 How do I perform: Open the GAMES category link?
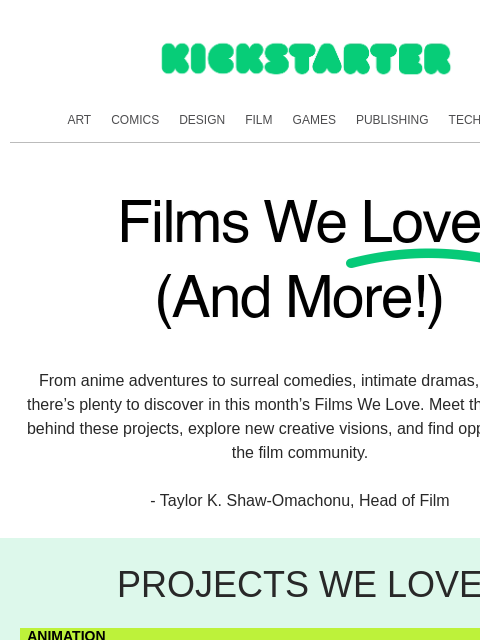pos(314,120)
